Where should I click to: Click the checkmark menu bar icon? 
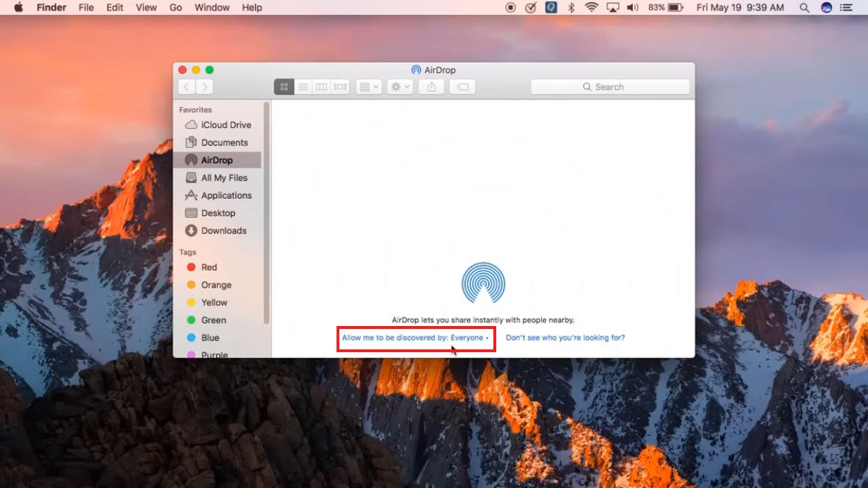point(530,7)
